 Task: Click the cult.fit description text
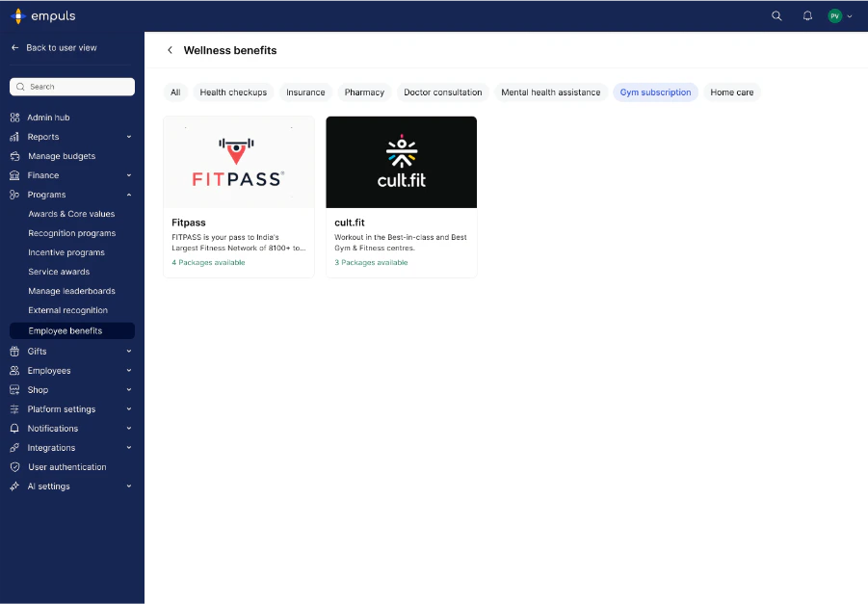(401, 243)
